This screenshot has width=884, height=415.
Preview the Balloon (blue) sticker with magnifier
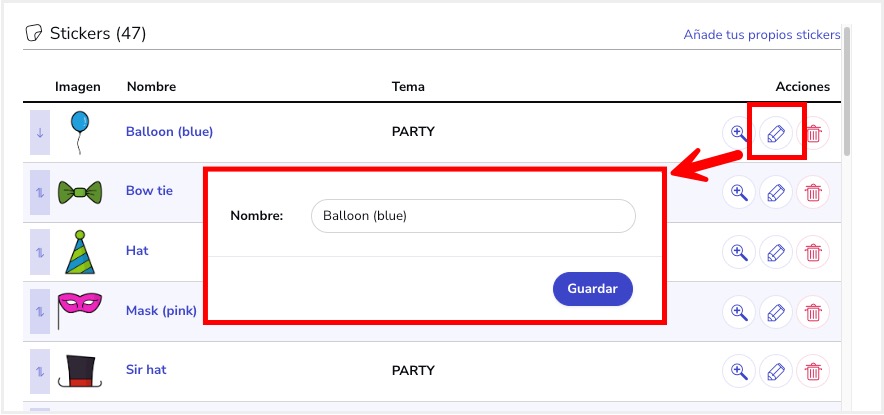click(x=739, y=133)
